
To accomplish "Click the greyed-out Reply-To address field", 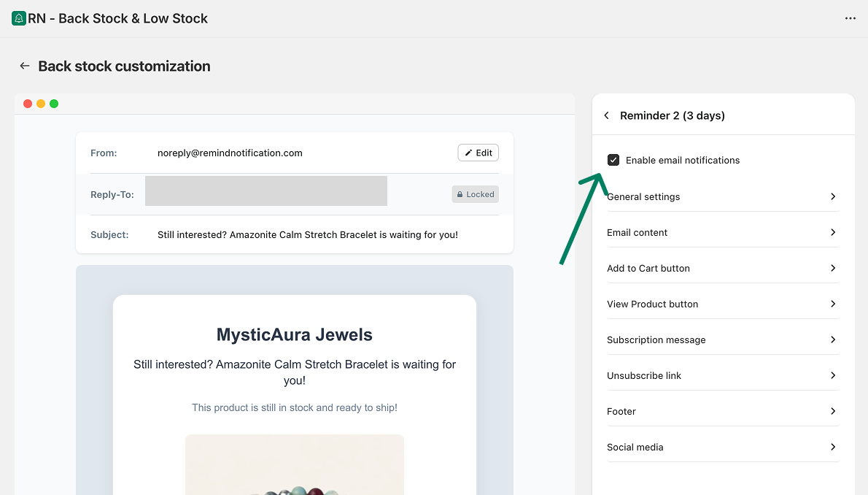I will coord(266,191).
